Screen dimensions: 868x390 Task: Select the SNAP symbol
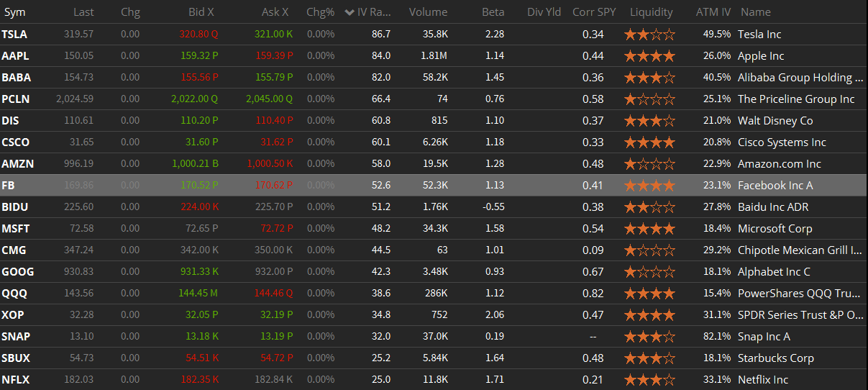click(16, 336)
